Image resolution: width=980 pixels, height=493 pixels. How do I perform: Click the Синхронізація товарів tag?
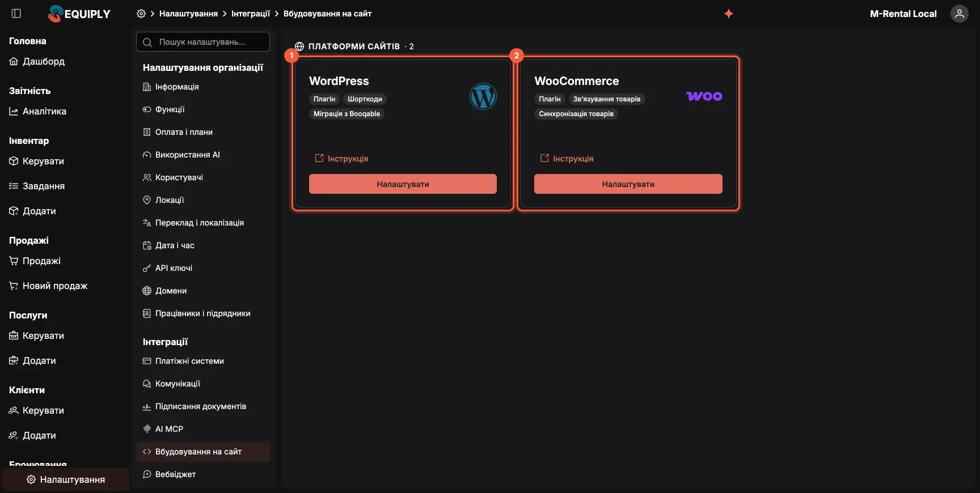tap(576, 114)
